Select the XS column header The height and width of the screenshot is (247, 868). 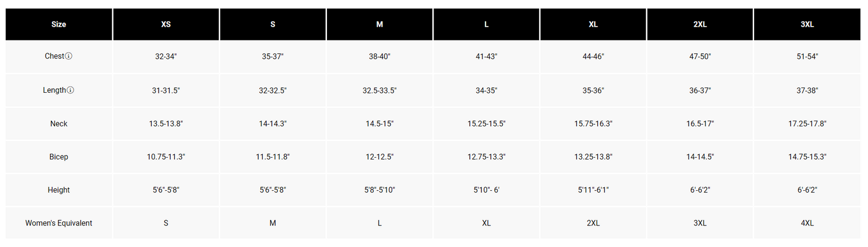[165, 24]
